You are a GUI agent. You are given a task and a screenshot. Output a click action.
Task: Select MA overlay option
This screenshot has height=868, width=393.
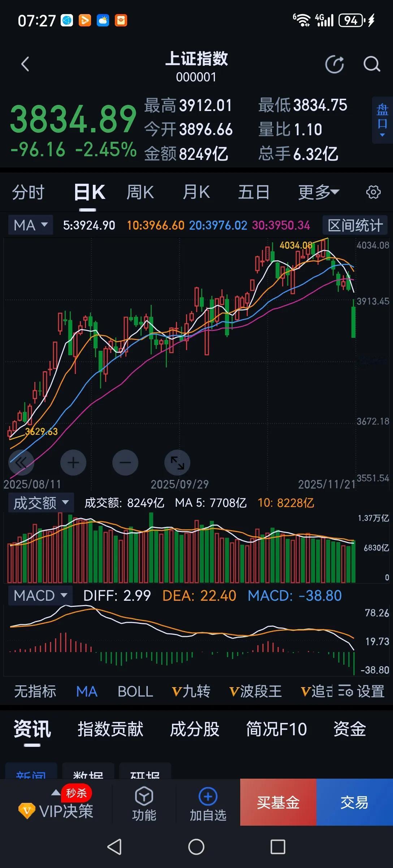(x=87, y=691)
